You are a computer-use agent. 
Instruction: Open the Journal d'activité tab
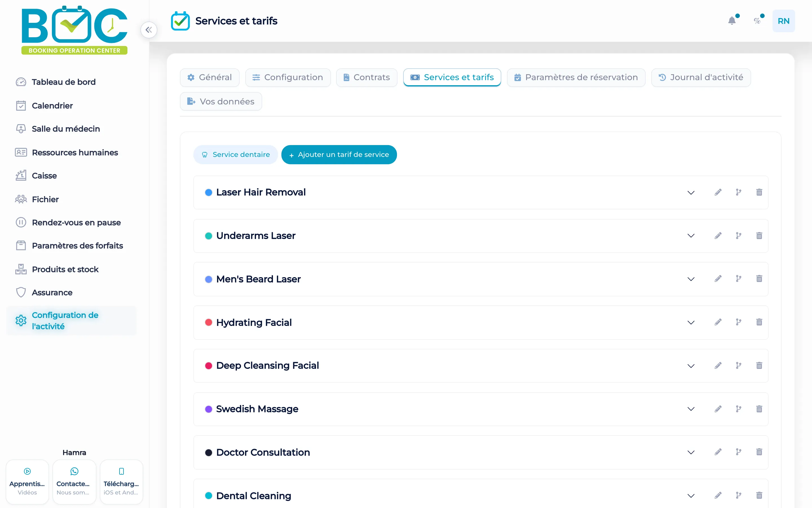pyautogui.click(x=701, y=77)
